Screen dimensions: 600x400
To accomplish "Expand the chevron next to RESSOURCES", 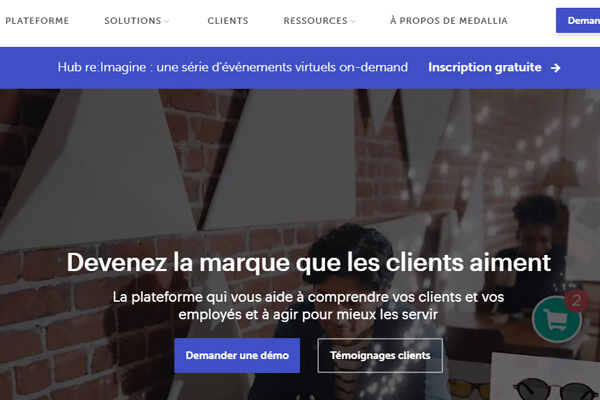I will click(353, 21).
